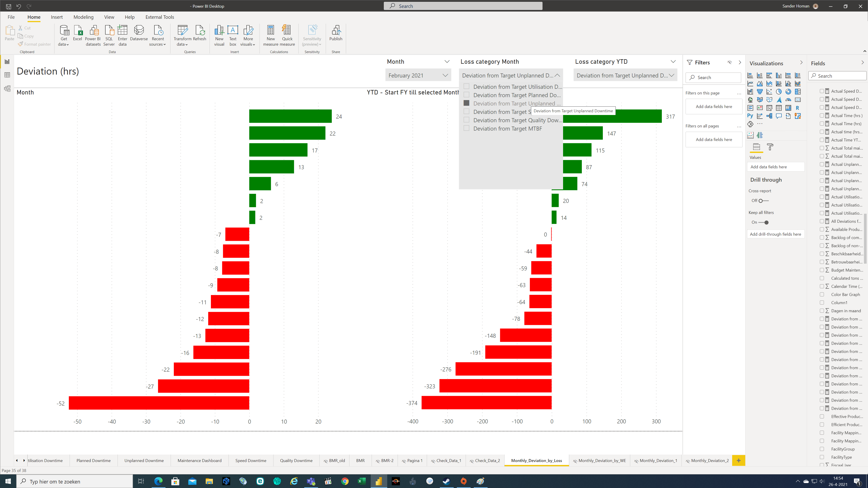Select the Decomposition tree visual

tap(769, 116)
